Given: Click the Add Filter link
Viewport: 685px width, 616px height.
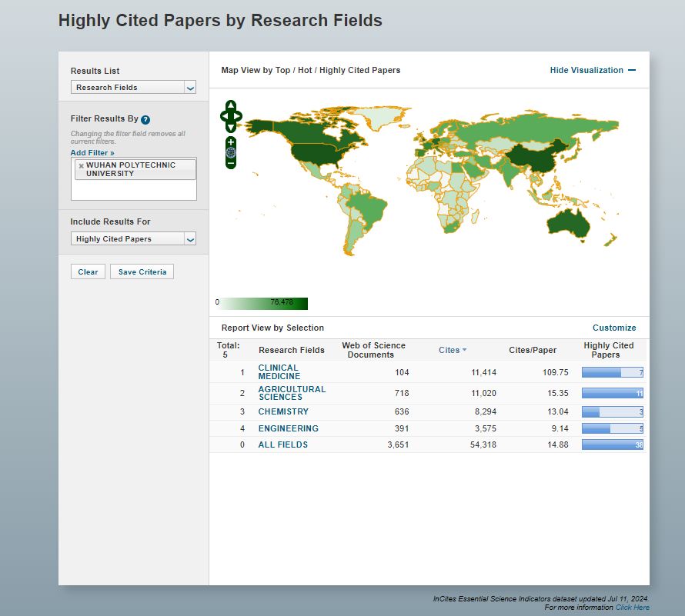Looking at the screenshot, I should pos(92,153).
